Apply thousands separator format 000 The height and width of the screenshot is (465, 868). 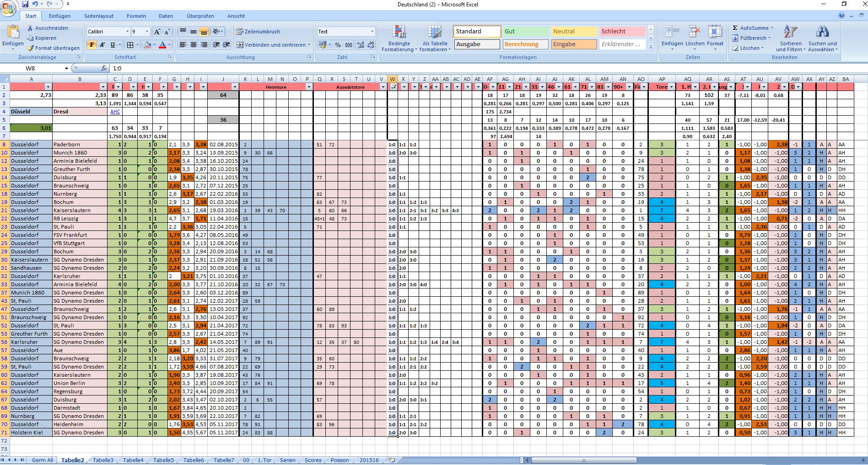349,45
